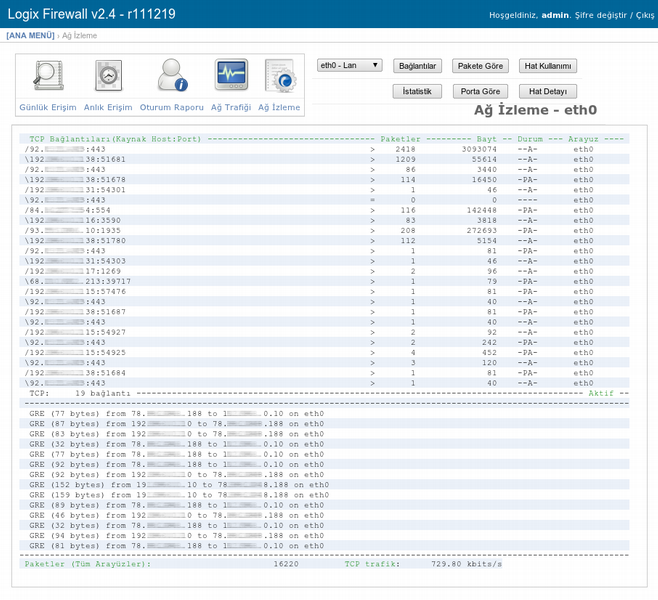Select the row ending 4:554

324,210
